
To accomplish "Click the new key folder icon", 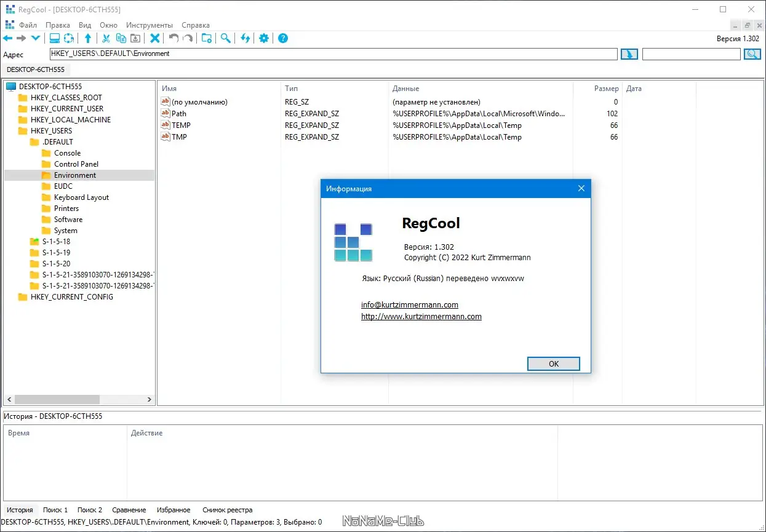I will click(207, 38).
